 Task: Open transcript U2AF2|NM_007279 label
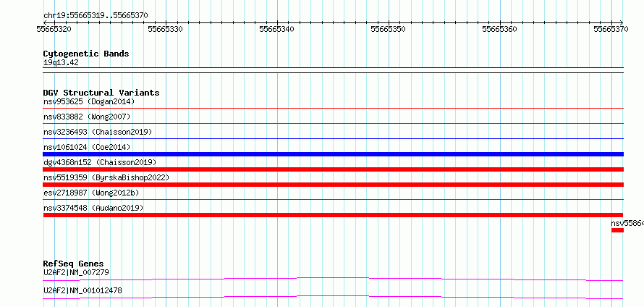coord(76,272)
